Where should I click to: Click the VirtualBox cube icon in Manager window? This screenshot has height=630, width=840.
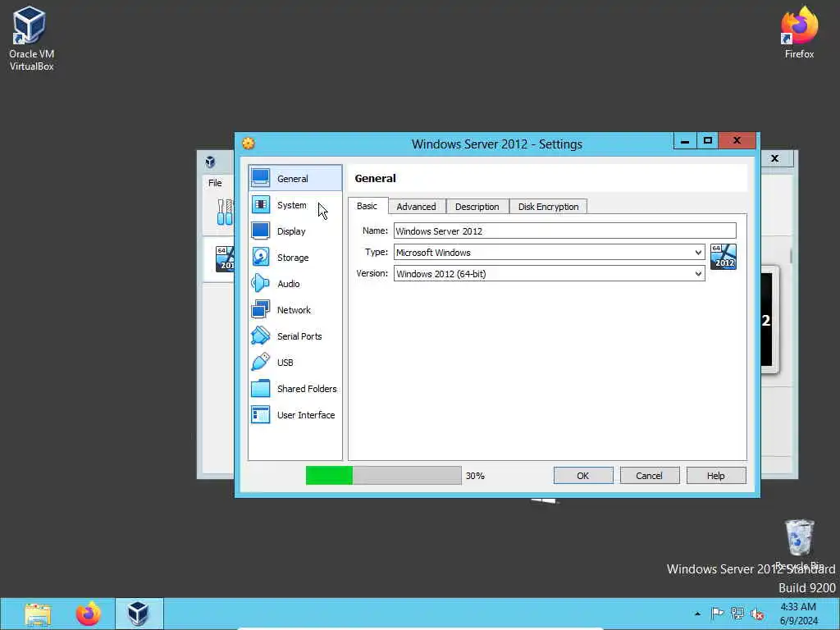click(210, 162)
